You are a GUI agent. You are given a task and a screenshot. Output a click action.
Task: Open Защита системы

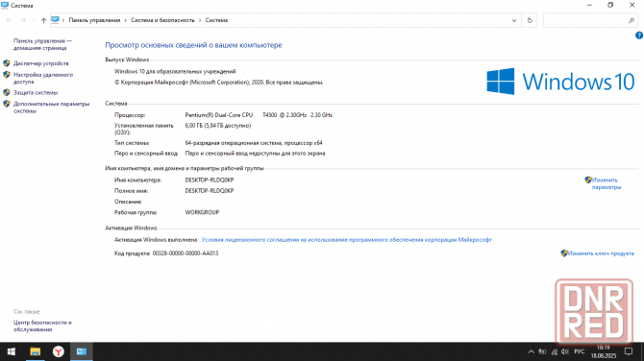tap(36, 93)
